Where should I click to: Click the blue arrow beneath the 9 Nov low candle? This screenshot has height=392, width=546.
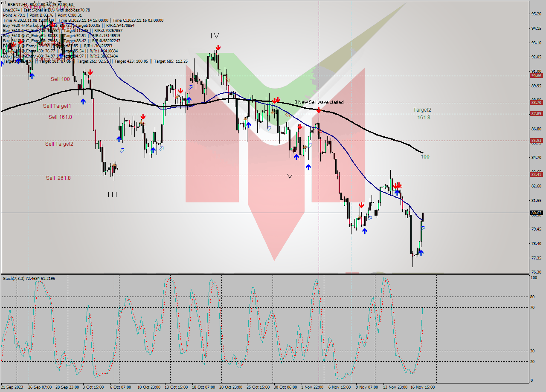click(x=364, y=231)
